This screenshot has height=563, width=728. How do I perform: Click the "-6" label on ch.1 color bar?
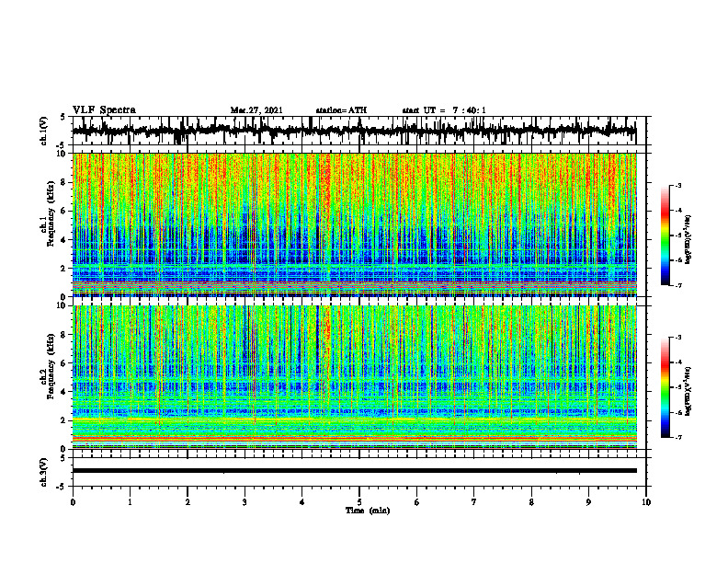click(678, 260)
